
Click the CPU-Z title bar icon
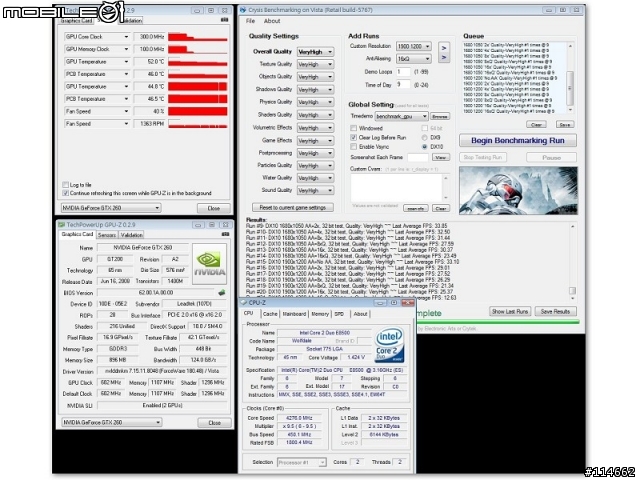click(244, 302)
